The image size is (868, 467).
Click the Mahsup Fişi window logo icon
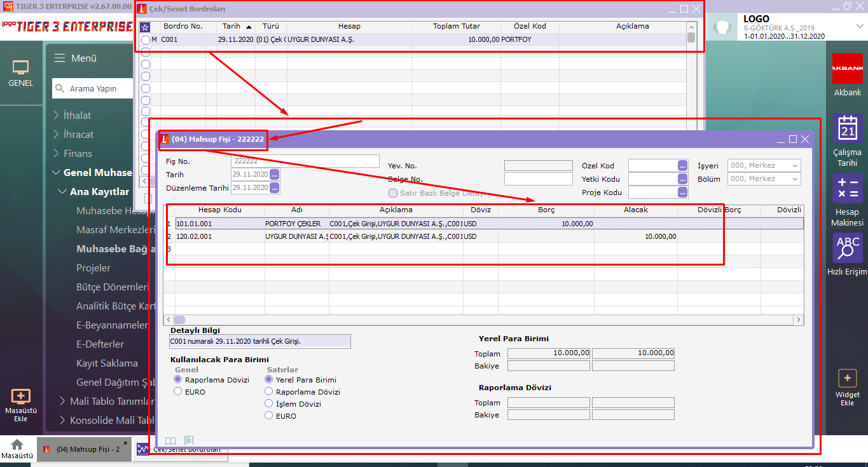point(165,139)
